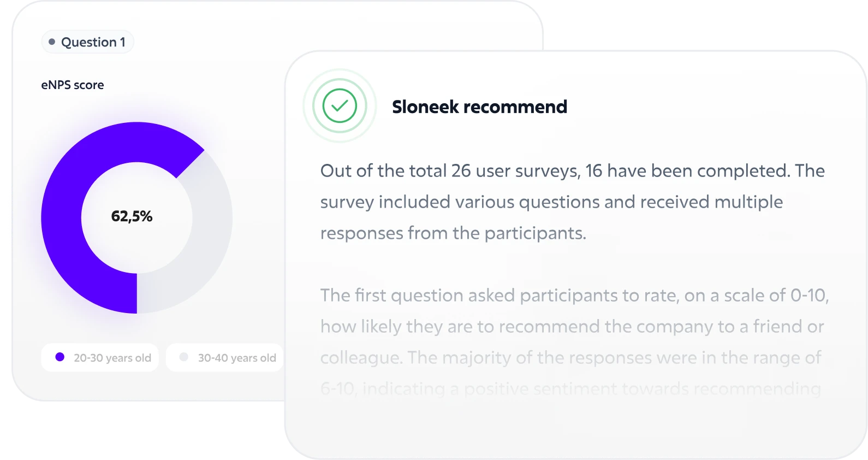
Task: Click the purple dot for 20-30 years
Action: tap(60, 357)
